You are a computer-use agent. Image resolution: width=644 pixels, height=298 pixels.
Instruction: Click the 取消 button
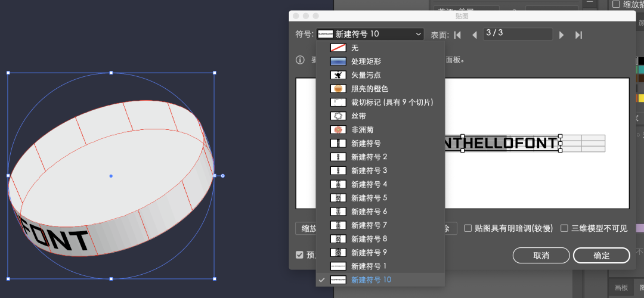point(541,256)
